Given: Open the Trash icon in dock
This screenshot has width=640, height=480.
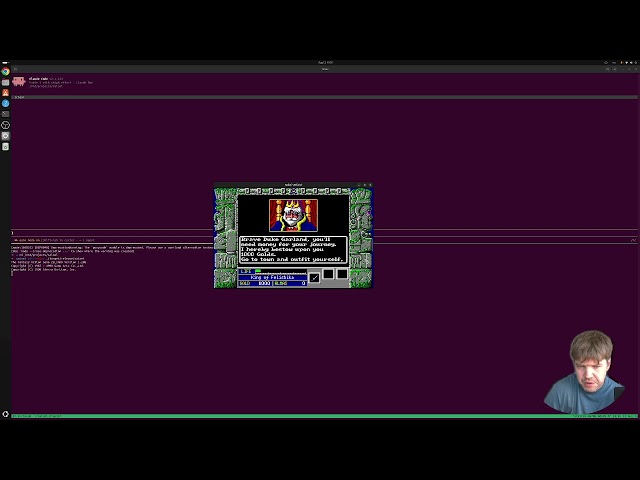Looking at the screenshot, I should 5,147.
